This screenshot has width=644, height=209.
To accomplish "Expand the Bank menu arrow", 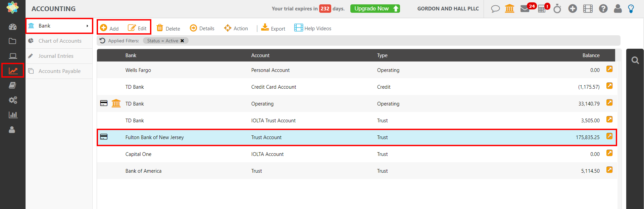I will (87, 26).
